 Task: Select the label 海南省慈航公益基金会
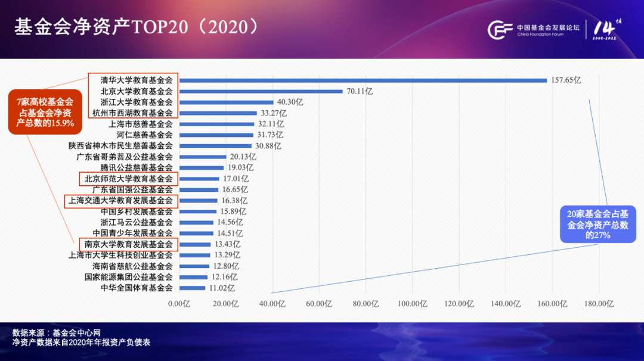(132, 266)
